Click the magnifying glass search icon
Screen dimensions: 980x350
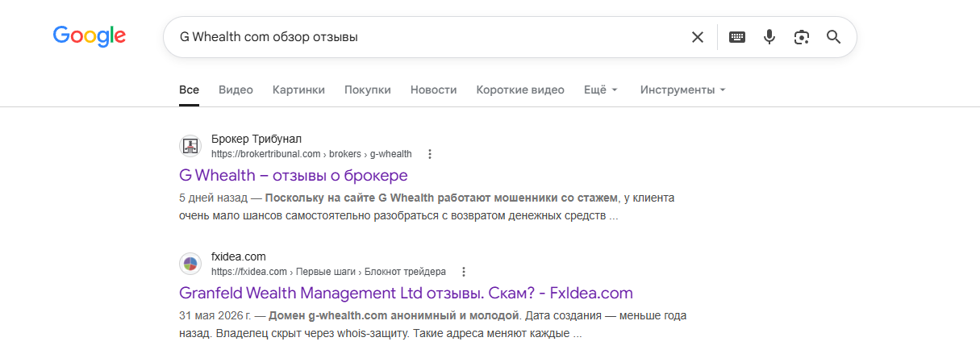[x=834, y=37]
